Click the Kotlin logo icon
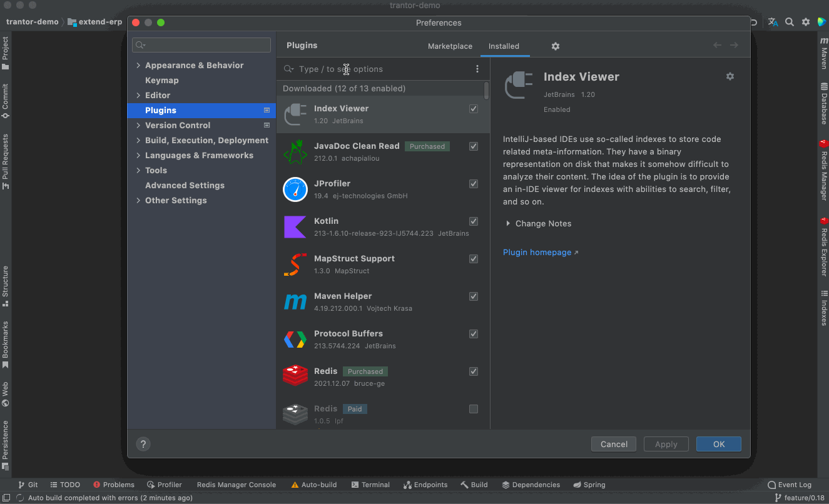829x504 pixels. click(295, 227)
